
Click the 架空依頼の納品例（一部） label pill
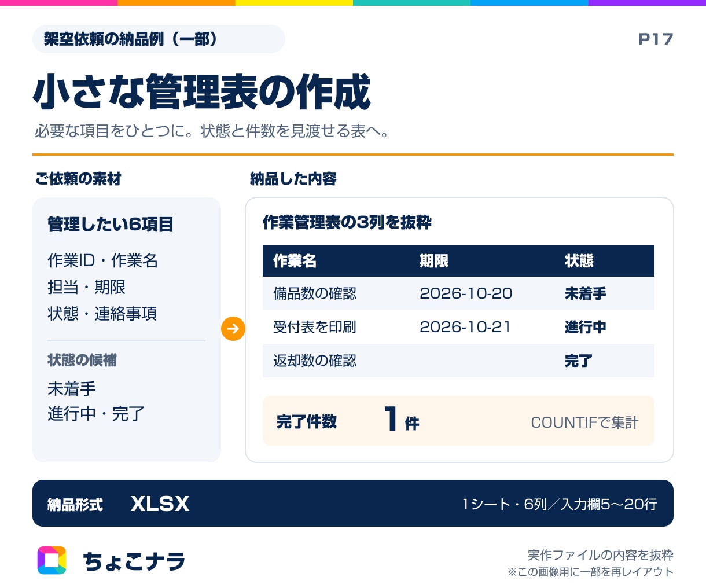[159, 39]
